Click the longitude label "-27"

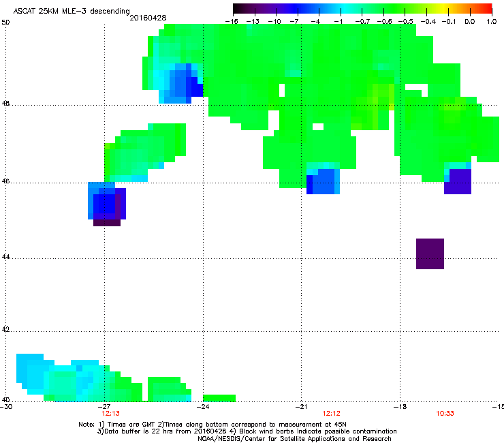(104, 407)
